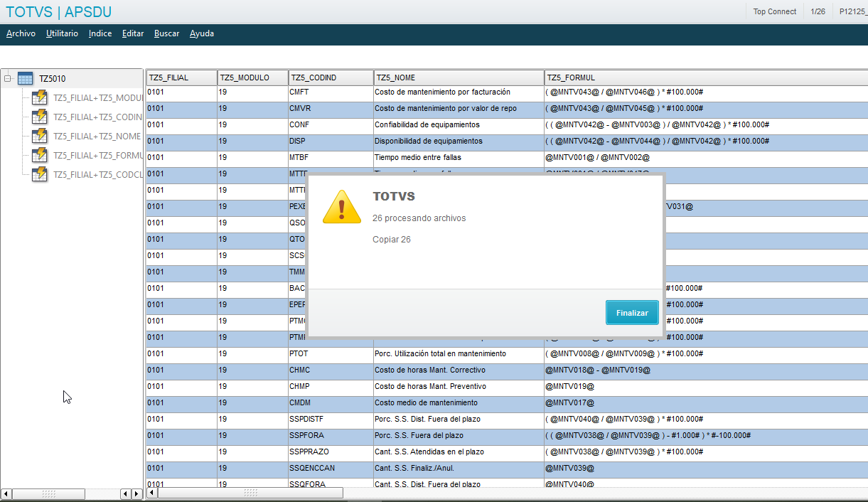Viewport: 868px width, 502px height.
Task: Click the TZ5_MODULO column header
Action: [252, 78]
